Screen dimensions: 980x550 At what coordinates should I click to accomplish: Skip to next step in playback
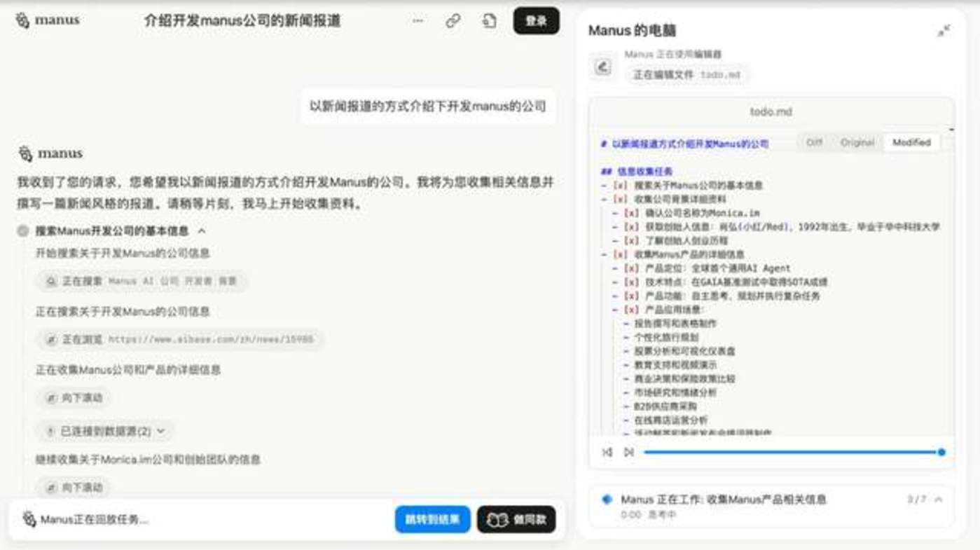click(x=629, y=453)
